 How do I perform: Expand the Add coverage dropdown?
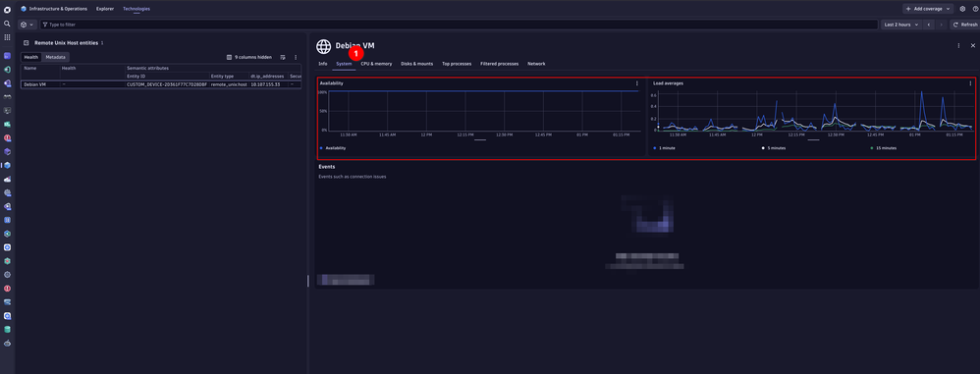click(x=928, y=9)
